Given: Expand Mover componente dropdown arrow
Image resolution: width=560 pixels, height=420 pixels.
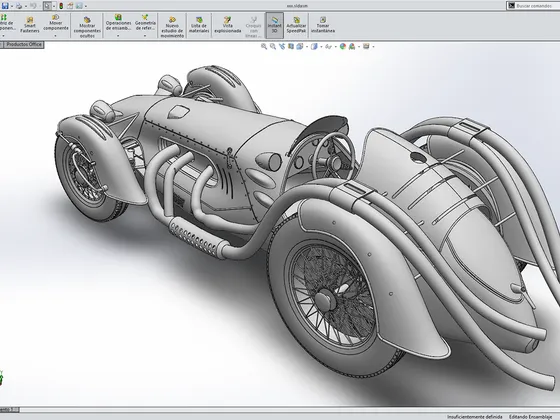Looking at the screenshot, I should (x=55, y=36).
